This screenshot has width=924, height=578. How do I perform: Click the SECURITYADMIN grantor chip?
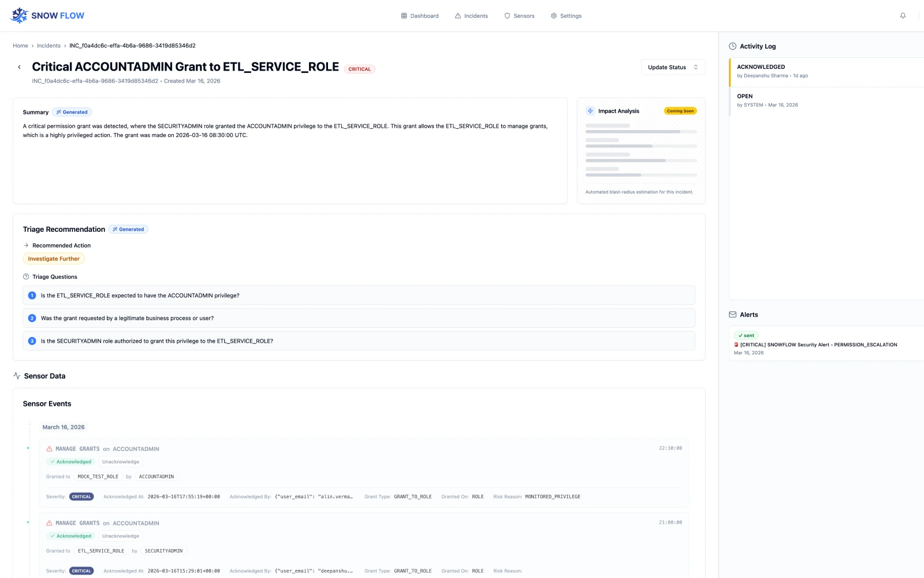tap(164, 551)
